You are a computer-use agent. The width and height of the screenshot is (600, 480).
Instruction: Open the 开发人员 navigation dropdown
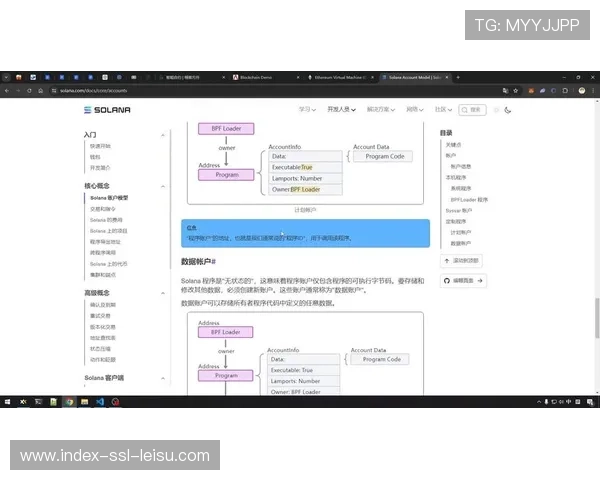click(x=341, y=109)
